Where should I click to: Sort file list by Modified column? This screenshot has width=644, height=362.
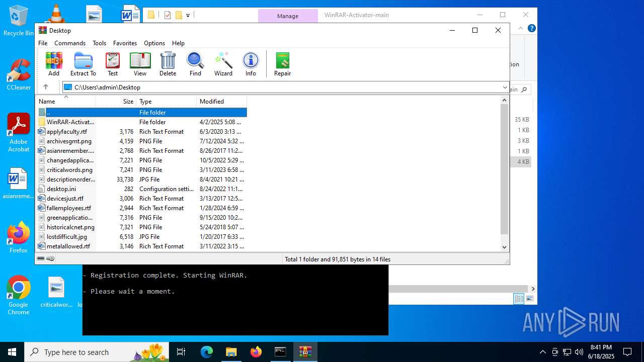click(x=221, y=102)
